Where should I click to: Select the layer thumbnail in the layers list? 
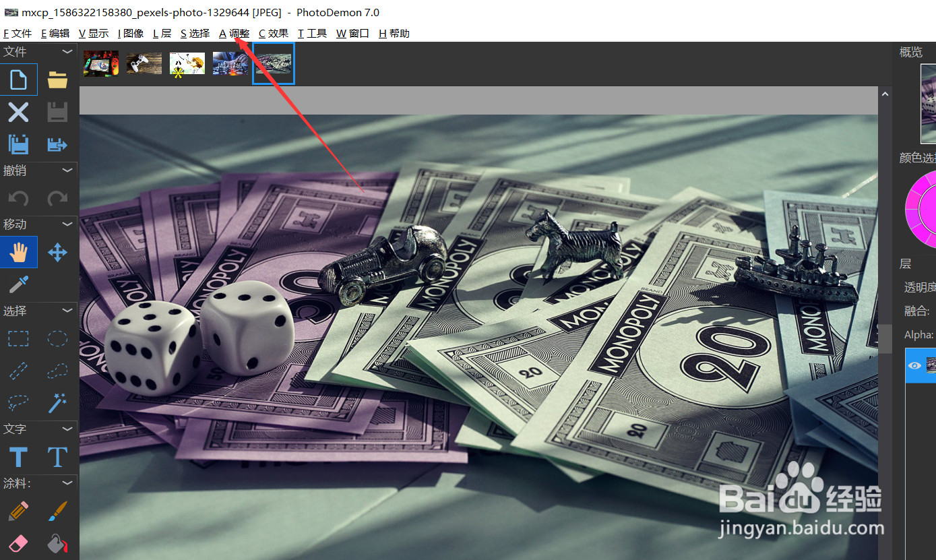pyautogui.click(x=931, y=365)
